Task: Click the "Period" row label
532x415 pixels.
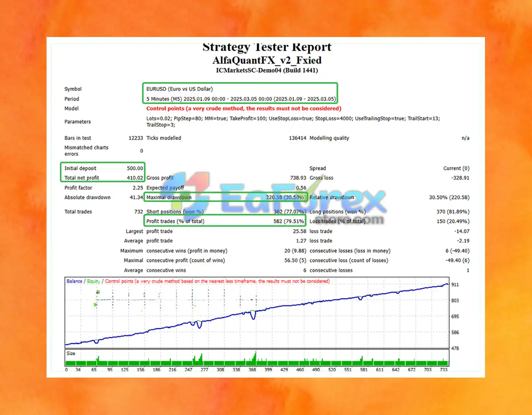Action: 71,99
